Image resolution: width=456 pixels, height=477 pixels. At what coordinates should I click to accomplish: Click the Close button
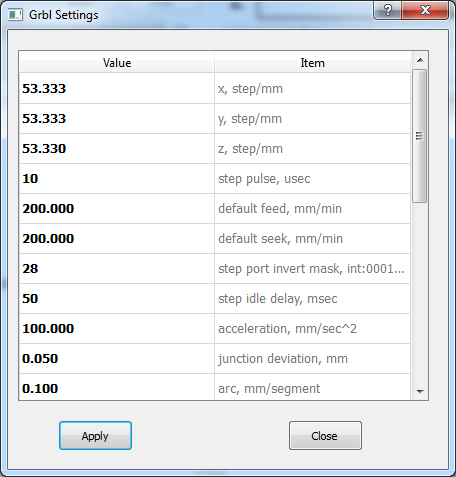pyautogui.click(x=325, y=435)
